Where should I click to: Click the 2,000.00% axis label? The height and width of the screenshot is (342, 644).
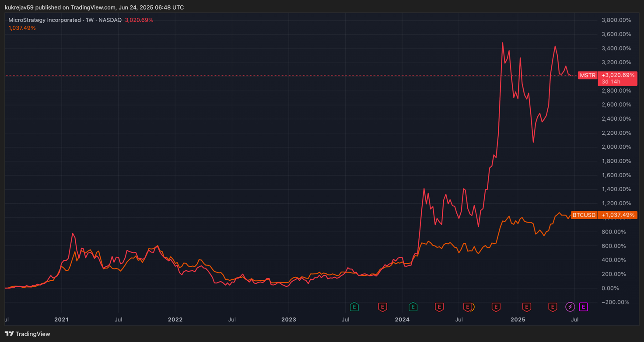point(616,147)
